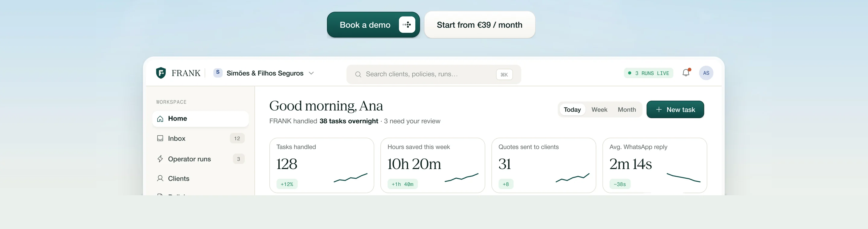
Task: Click the −38s change badge
Action: click(x=620, y=184)
